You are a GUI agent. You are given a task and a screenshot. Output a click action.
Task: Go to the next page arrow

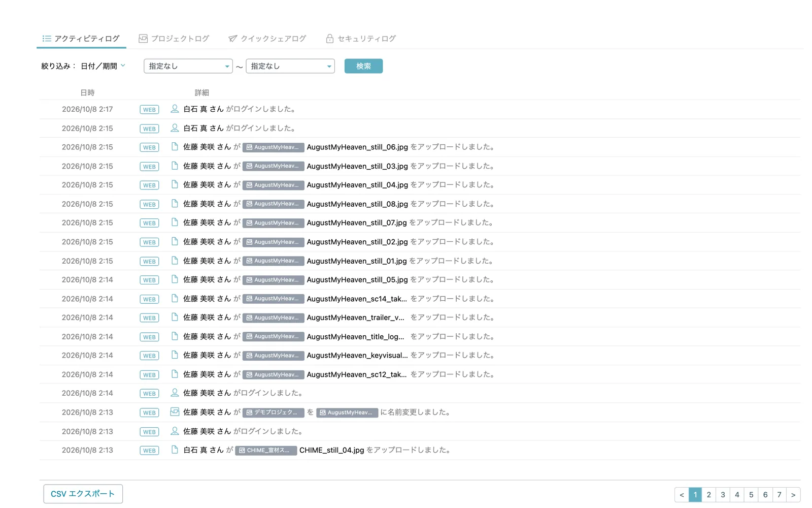(x=793, y=495)
